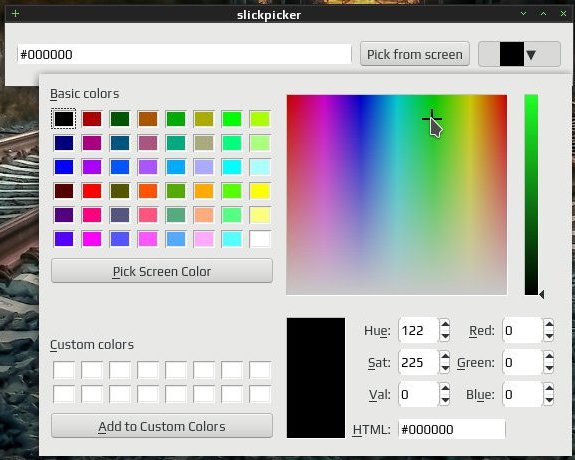Click the first empty custom color slot

tap(64, 370)
